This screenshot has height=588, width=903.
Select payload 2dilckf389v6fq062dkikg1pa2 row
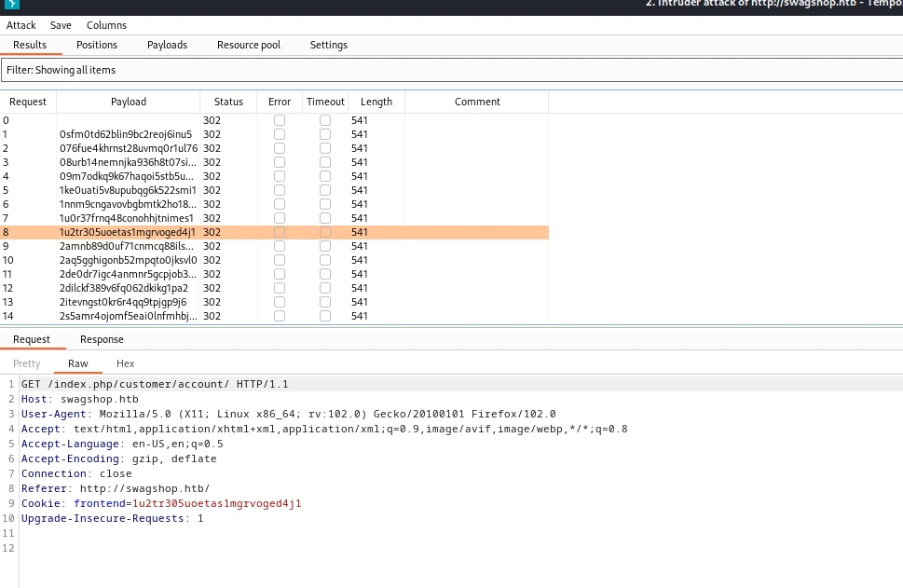tap(274, 288)
